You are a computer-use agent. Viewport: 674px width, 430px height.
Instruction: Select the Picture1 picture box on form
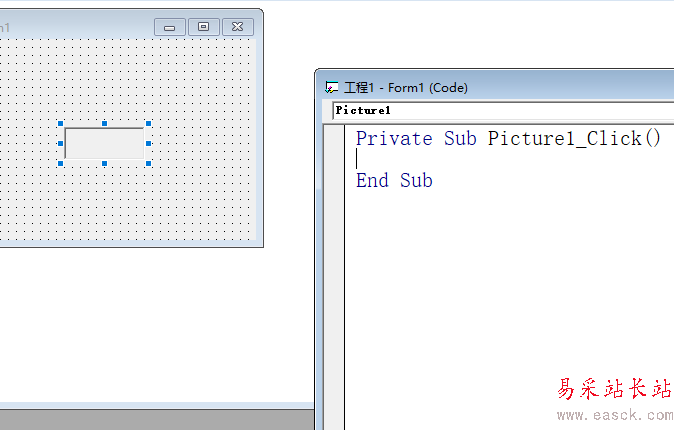point(104,143)
